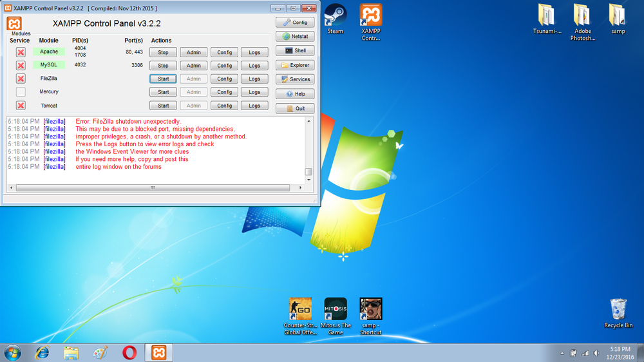Toggle Tomcat service install checkbox
Image resolution: width=644 pixels, height=362 pixels.
(x=21, y=106)
